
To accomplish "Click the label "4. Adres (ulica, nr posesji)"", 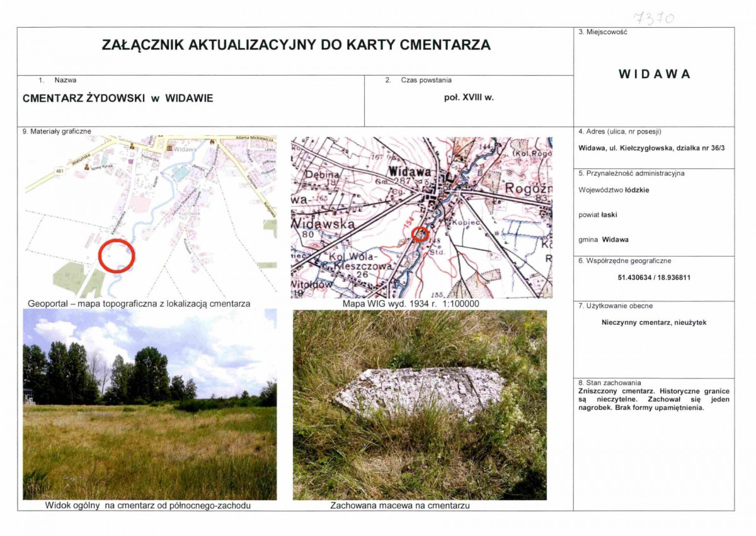I will click(x=620, y=132).
